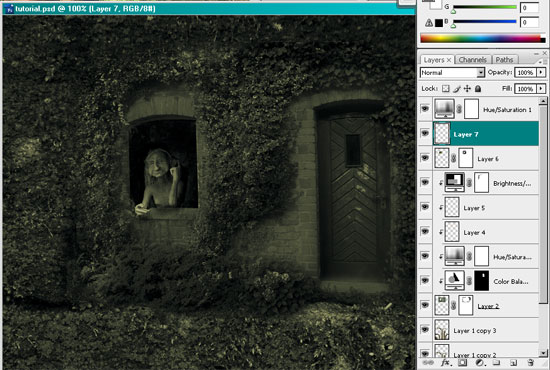Image resolution: width=550 pixels, height=370 pixels.
Task: Hide Layer 1 copy 3 eye
Action: 425,330
